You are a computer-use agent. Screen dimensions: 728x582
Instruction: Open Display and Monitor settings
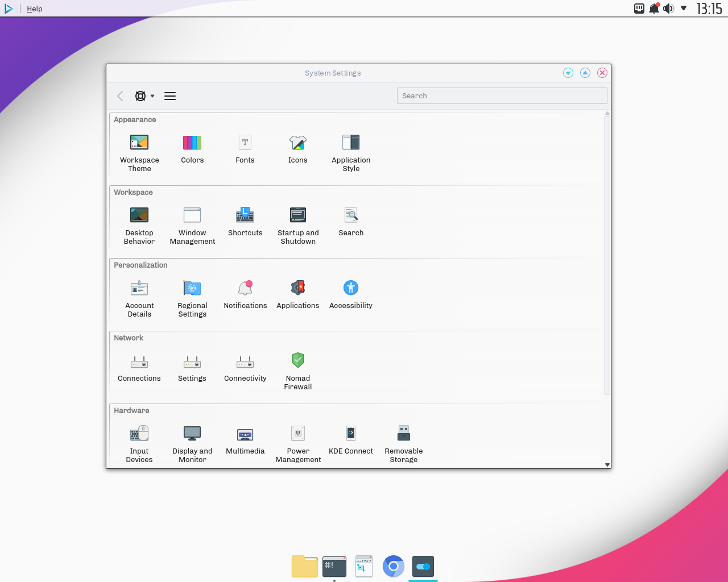coord(192,443)
